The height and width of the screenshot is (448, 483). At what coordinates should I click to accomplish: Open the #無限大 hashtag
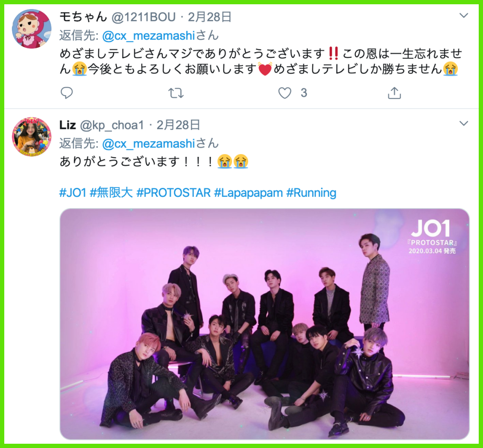pyautogui.click(x=111, y=192)
